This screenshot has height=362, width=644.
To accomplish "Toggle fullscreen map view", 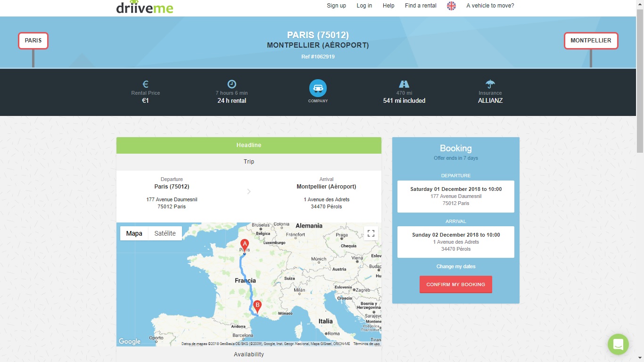I will click(x=371, y=233).
